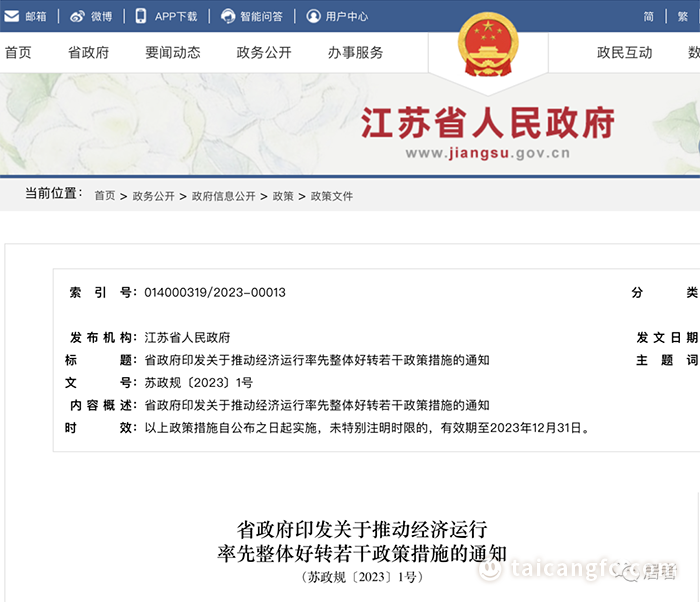Click document number 苏政规〔2023〕1号 in info table

(x=198, y=383)
